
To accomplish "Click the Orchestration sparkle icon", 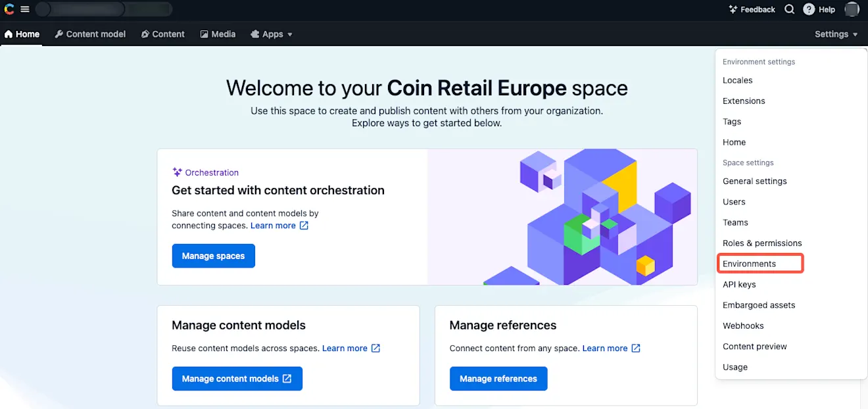I will [177, 172].
